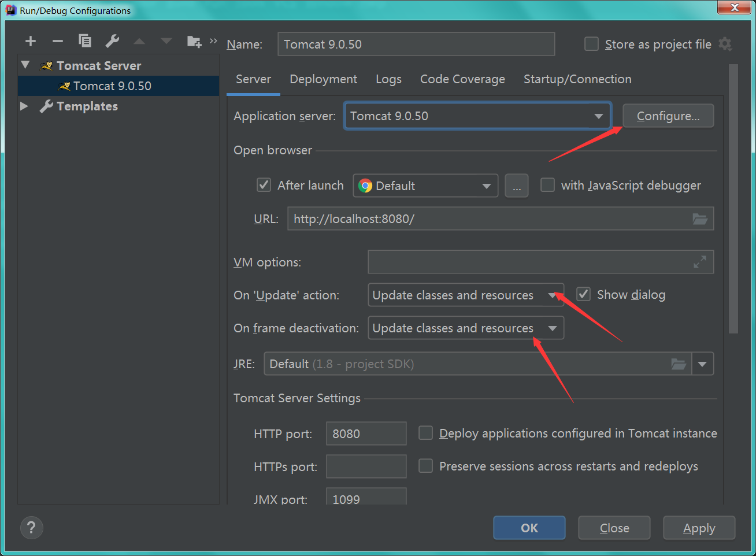Close the Run/Debug Configurations window
The height and width of the screenshot is (556, 756).
pos(735,8)
